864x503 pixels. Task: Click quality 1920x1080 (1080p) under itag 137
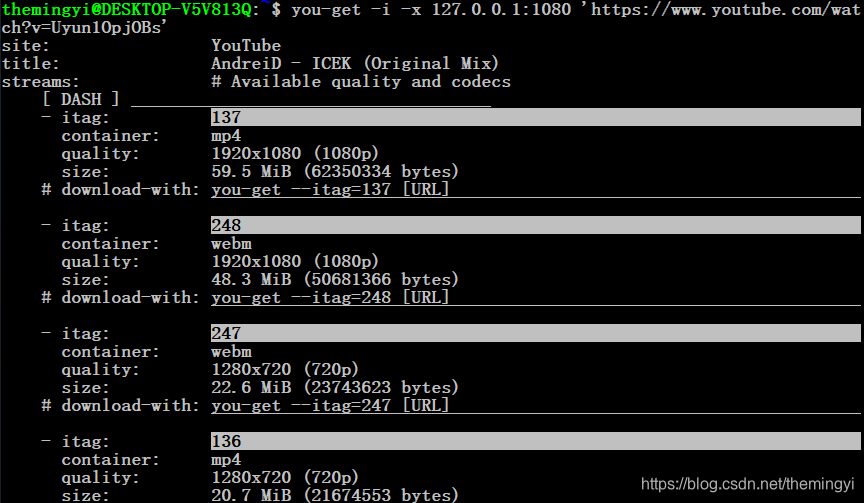click(295, 153)
